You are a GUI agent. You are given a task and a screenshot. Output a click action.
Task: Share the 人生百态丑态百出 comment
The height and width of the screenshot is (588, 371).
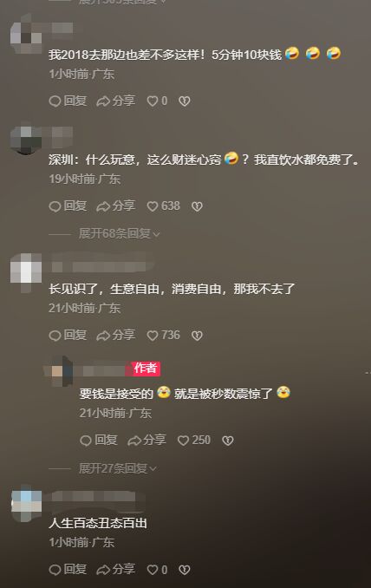115,570
